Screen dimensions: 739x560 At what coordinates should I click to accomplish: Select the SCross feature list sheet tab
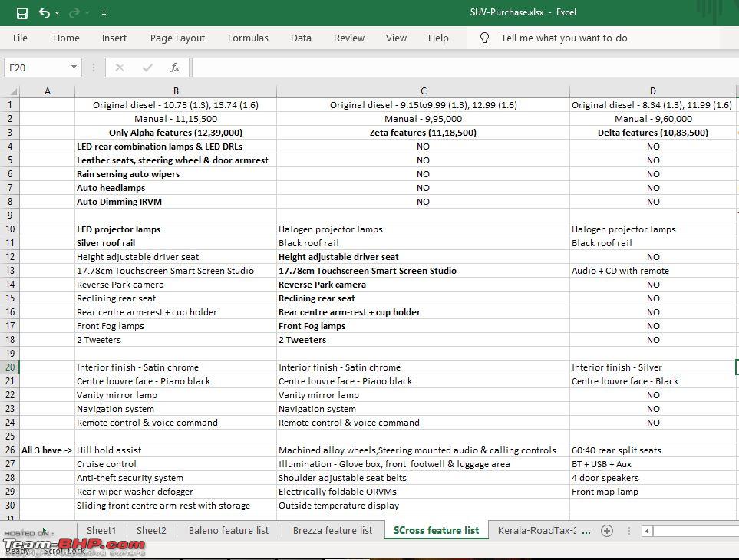pyautogui.click(x=436, y=530)
